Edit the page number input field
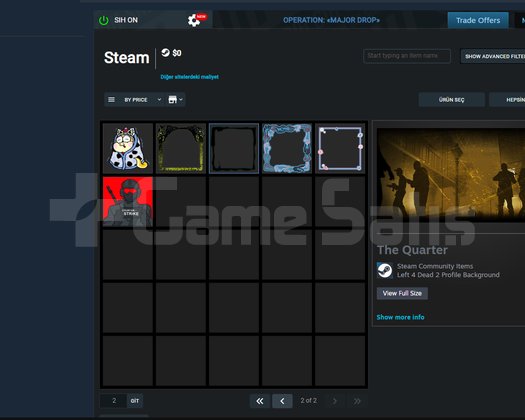The width and height of the screenshot is (525, 420). coord(114,401)
